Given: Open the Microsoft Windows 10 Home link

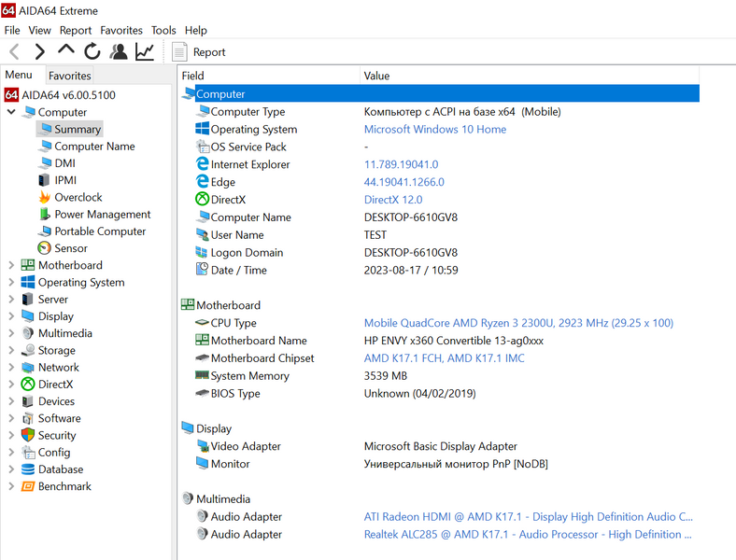Looking at the screenshot, I should pos(435,130).
